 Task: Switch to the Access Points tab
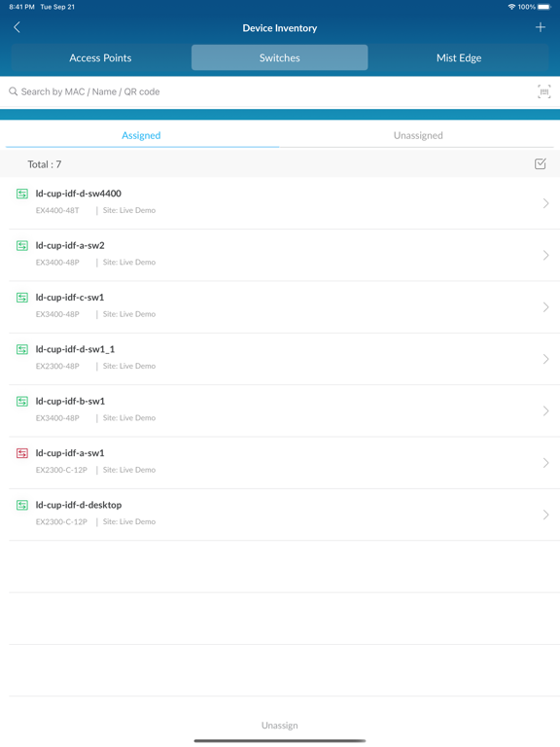100,57
